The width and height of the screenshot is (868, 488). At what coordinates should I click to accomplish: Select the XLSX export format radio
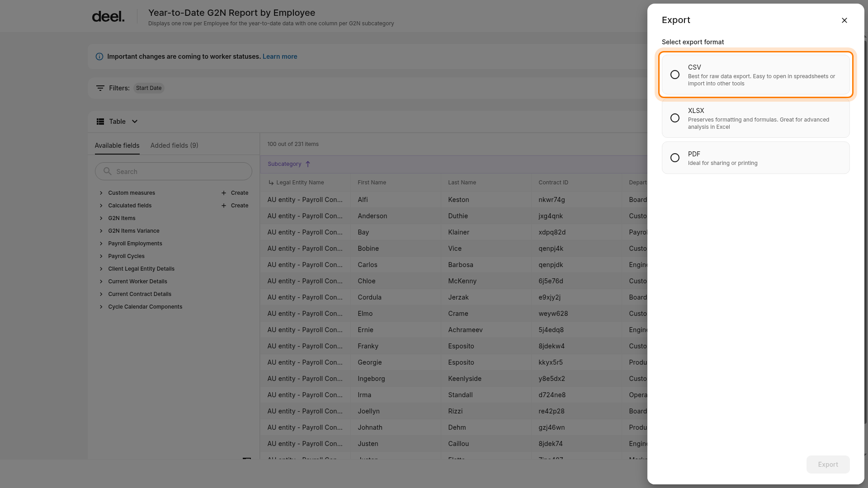pos(675,118)
